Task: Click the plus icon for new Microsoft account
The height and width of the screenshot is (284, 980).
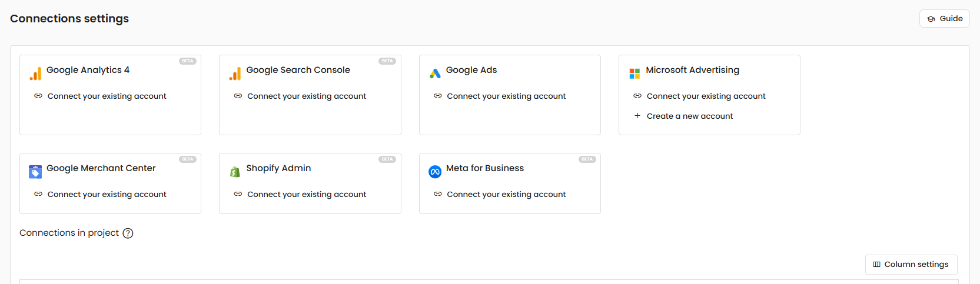Action: click(x=637, y=116)
